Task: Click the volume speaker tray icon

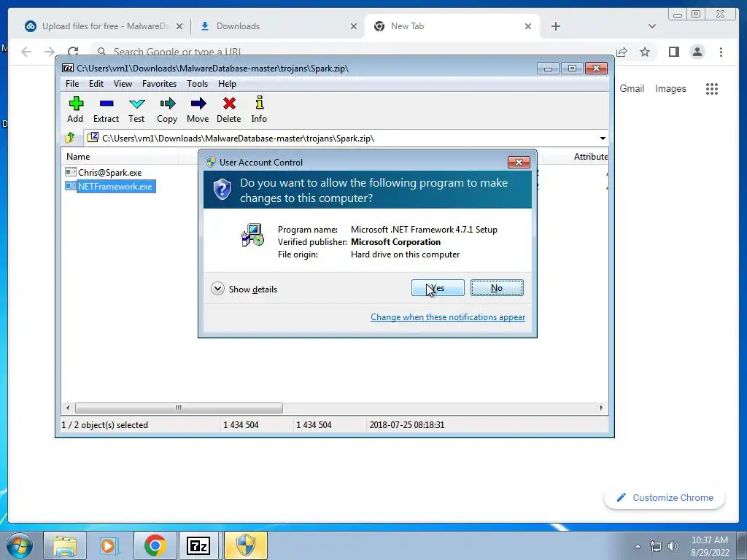Action: tap(673, 546)
